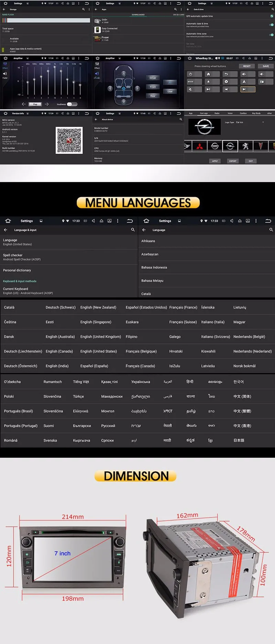Tap back arrow beside Language title
Screen dimensions: 275x644
(144, 230)
